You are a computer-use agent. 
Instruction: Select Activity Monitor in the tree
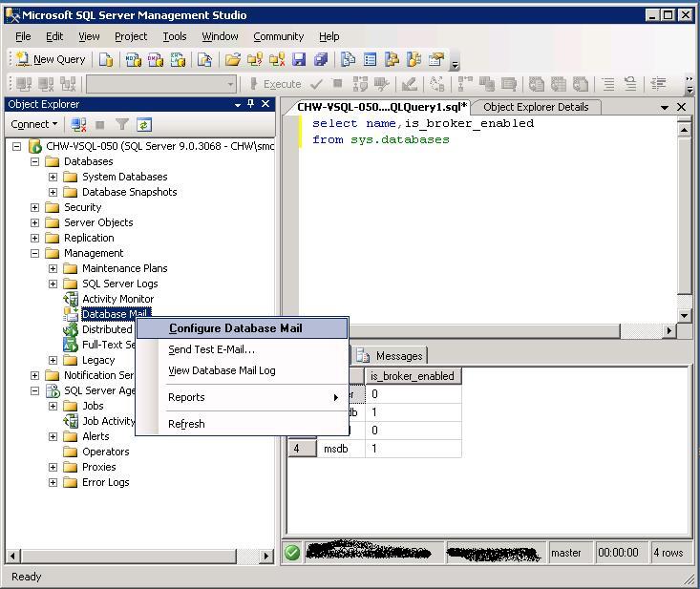click(117, 299)
